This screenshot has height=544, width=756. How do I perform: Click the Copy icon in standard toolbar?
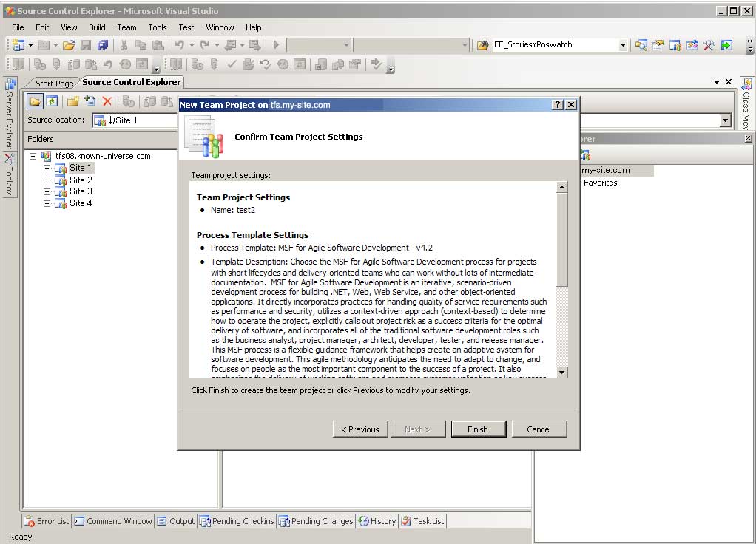pyautogui.click(x=141, y=45)
